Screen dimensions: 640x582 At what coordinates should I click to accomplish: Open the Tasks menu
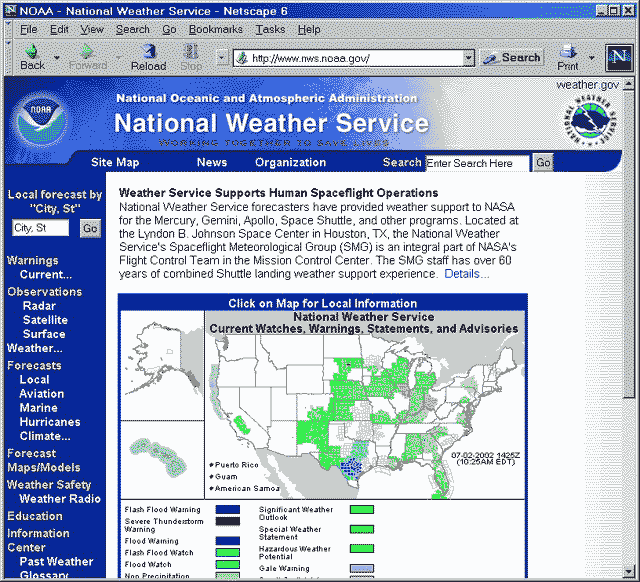270,29
